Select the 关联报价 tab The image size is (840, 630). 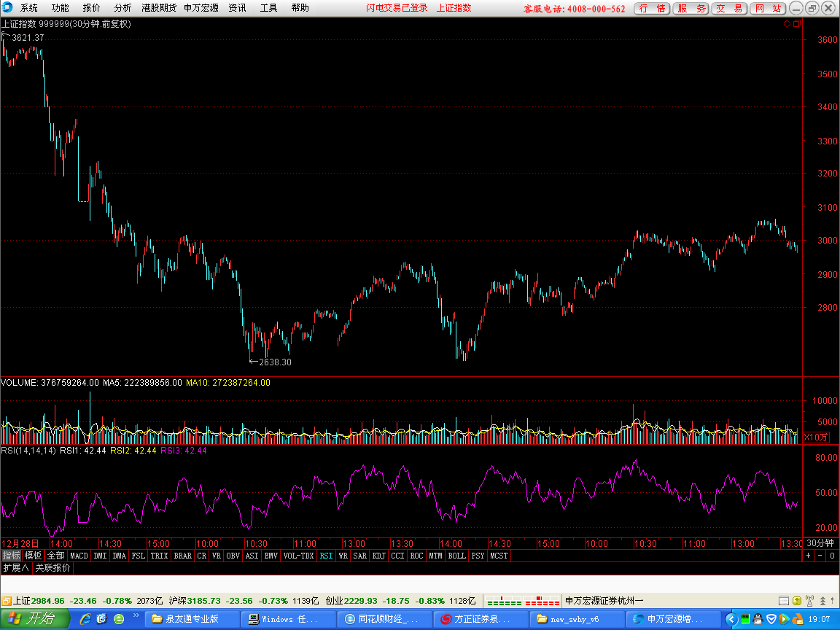pos(52,567)
